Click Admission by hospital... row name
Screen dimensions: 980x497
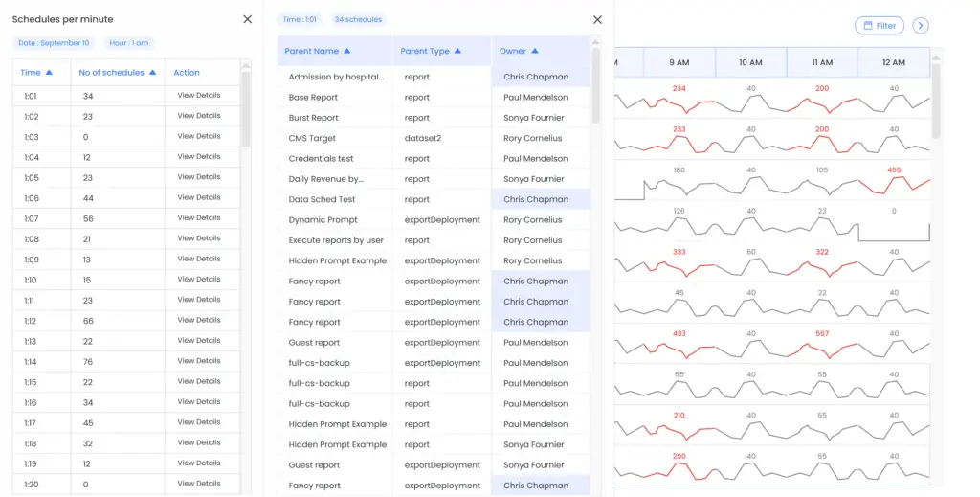click(336, 77)
